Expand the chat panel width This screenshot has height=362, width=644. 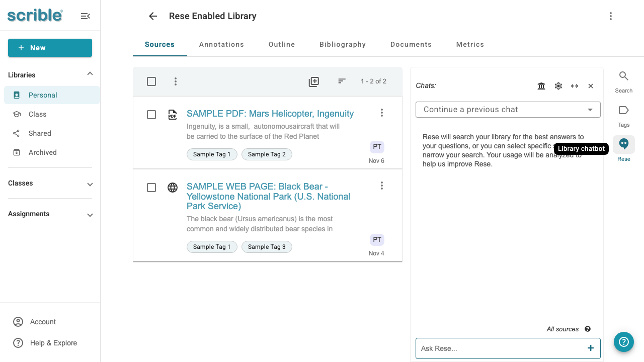point(575,85)
